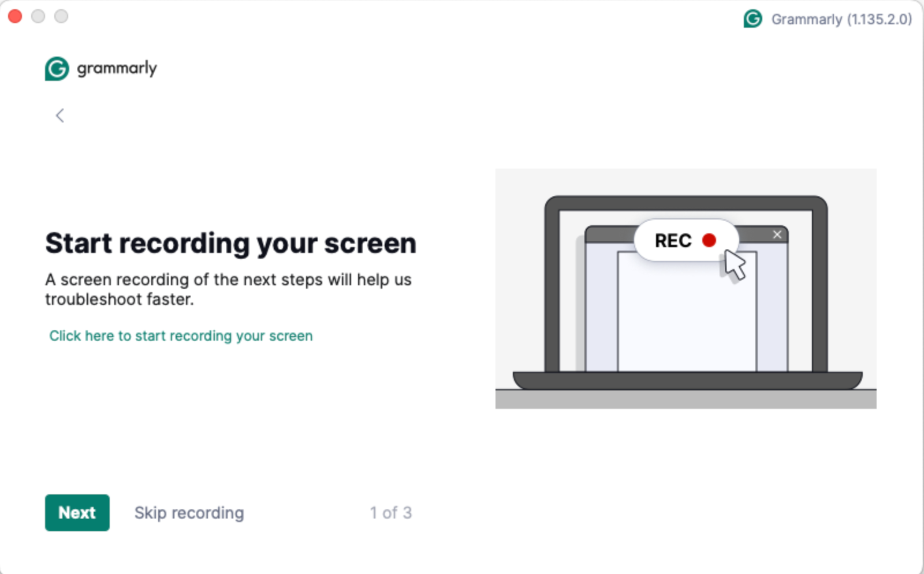
Task: Choose Skip recording
Action: (x=189, y=513)
